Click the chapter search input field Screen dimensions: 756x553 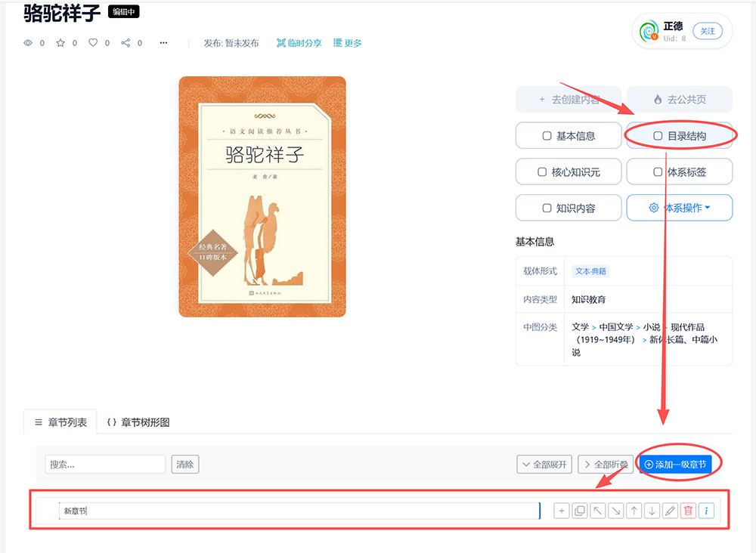pos(105,465)
